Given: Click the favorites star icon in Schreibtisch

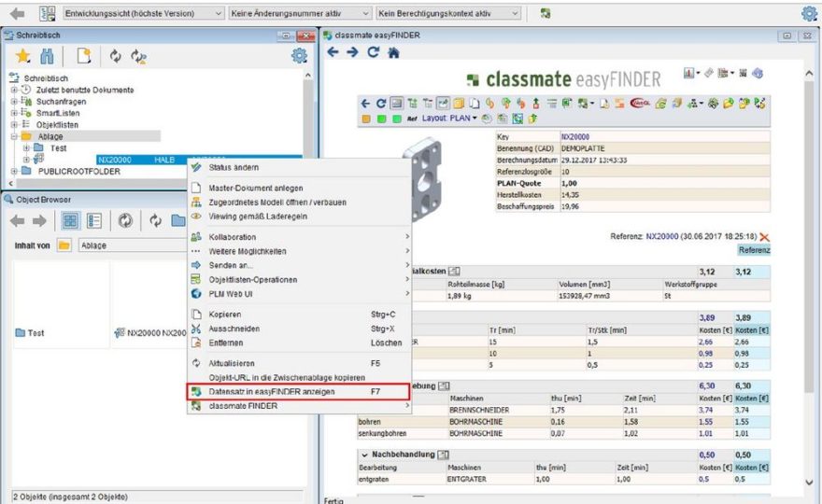Looking at the screenshot, I should 22,56.
